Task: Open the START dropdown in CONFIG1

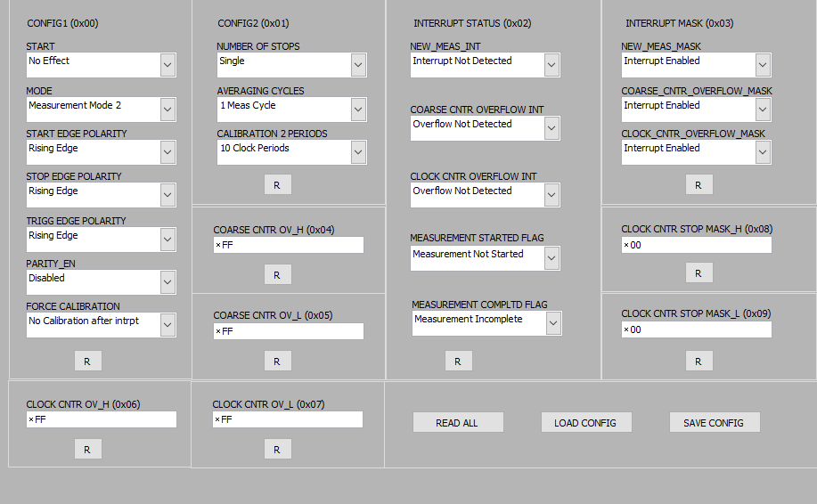Action: (x=167, y=65)
